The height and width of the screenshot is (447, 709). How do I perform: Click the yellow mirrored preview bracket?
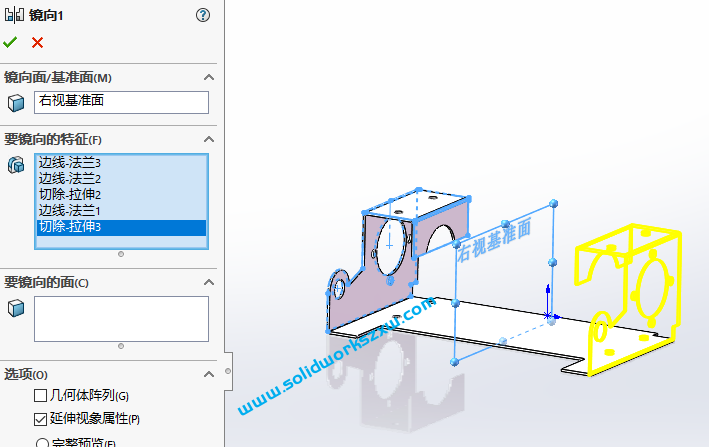(629, 298)
